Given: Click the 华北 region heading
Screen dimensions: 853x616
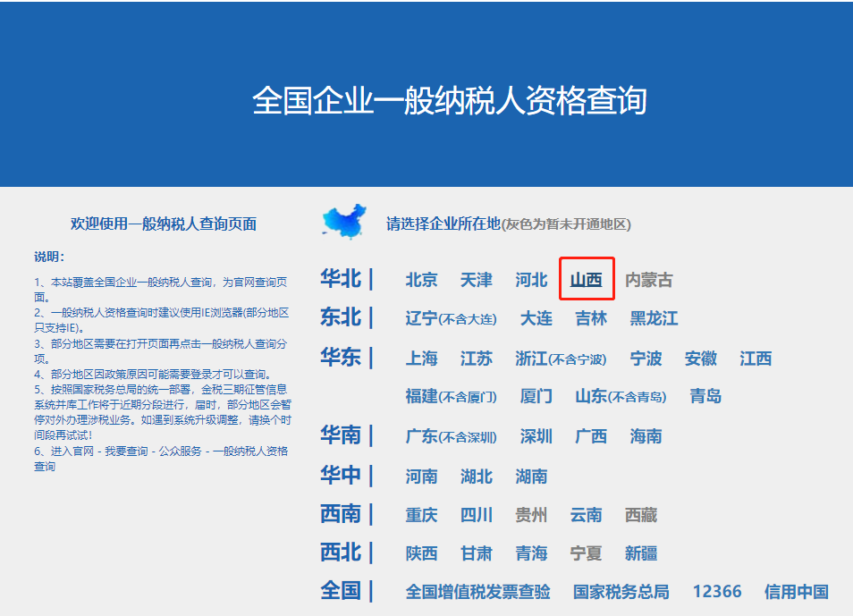Looking at the screenshot, I should (341, 279).
